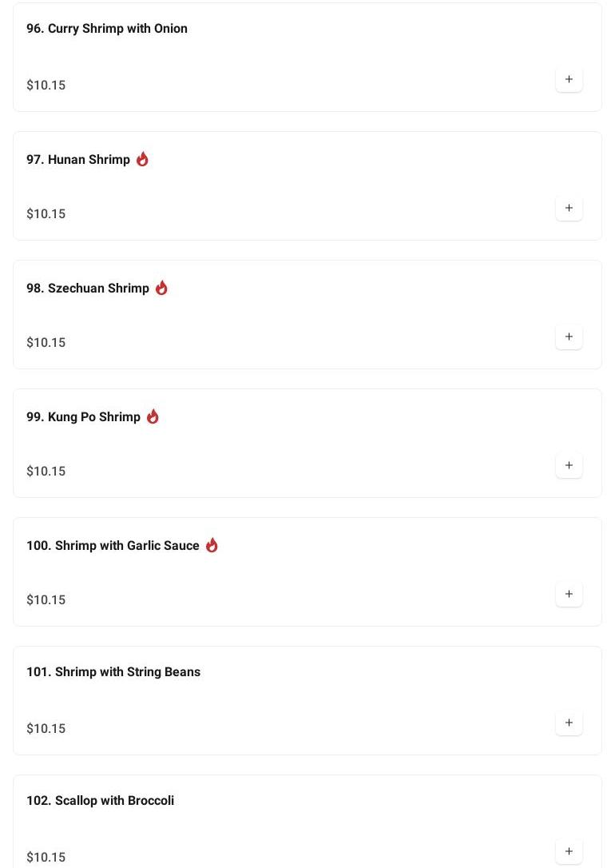View 100. Shrimp with Garlic Sauce details
This screenshot has height=868, width=615.
[x=113, y=546]
